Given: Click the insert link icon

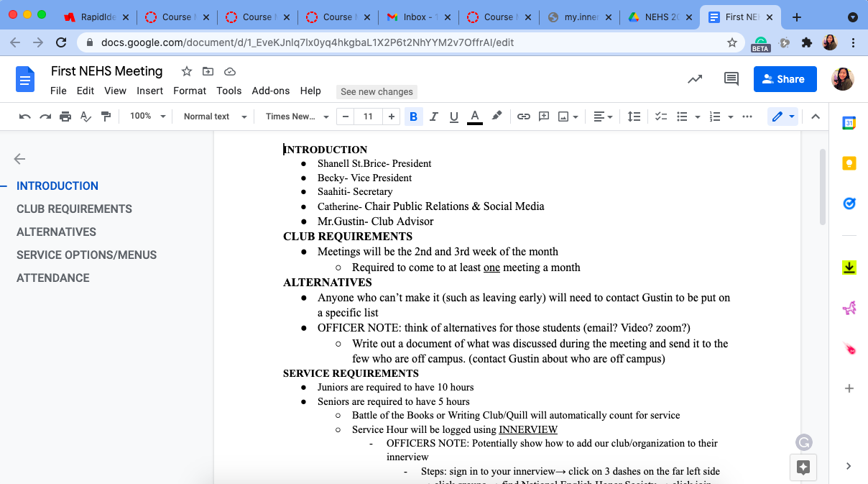Looking at the screenshot, I should [x=524, y=117].
